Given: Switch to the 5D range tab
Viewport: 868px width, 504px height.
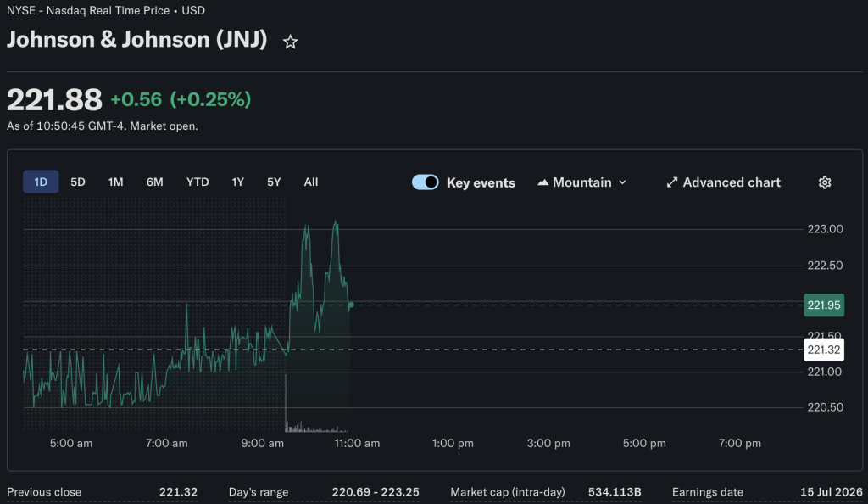Looking at the screenshot, I should point(77,182).
